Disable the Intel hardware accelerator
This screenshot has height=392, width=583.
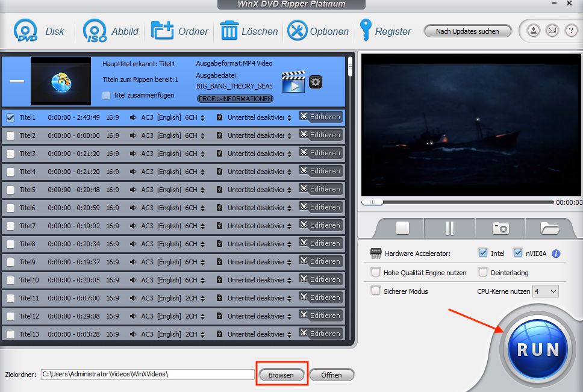point(482,253)
